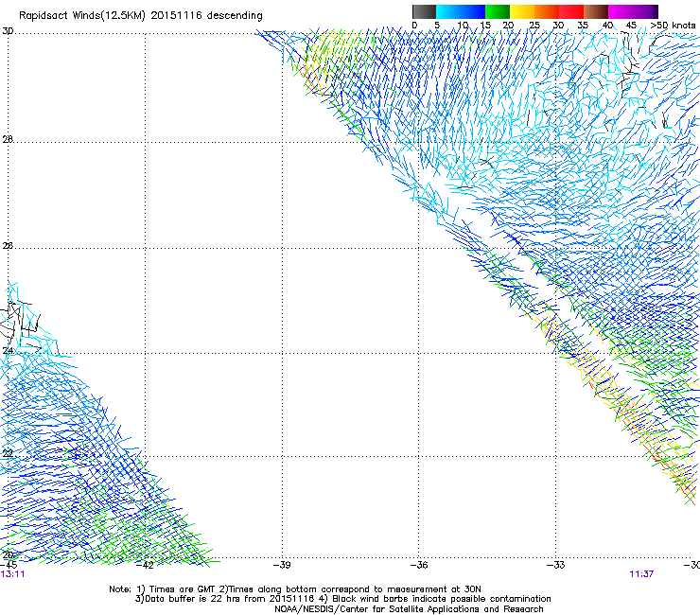Click the yellow 20-25 knots color segment
This screenshot has height=615, width=700.
coord(522,11)
